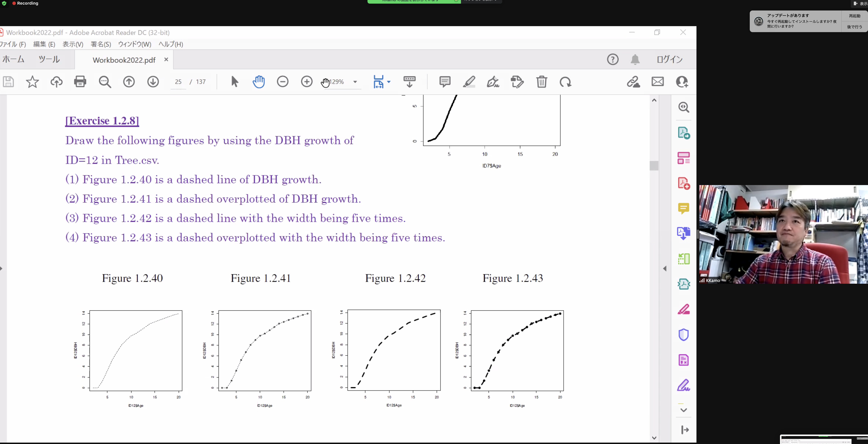Screen dimensions: 868x444
Task: Click 後で行う in the update notification
Action: tap(855, 27)
